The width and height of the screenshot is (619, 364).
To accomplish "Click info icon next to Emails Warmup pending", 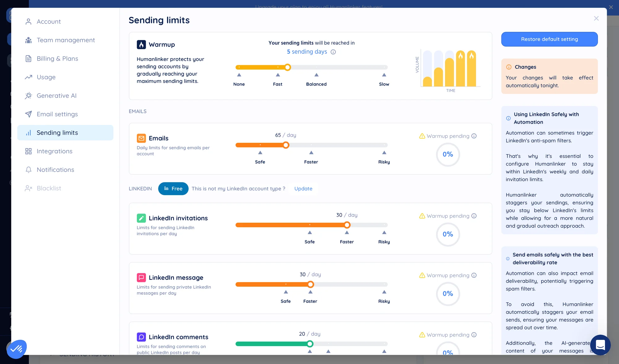I will click(474, 136).
